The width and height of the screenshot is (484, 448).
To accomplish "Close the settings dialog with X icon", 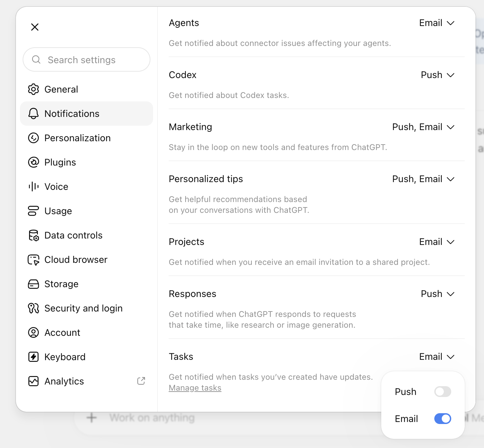I will click(35, 27).
